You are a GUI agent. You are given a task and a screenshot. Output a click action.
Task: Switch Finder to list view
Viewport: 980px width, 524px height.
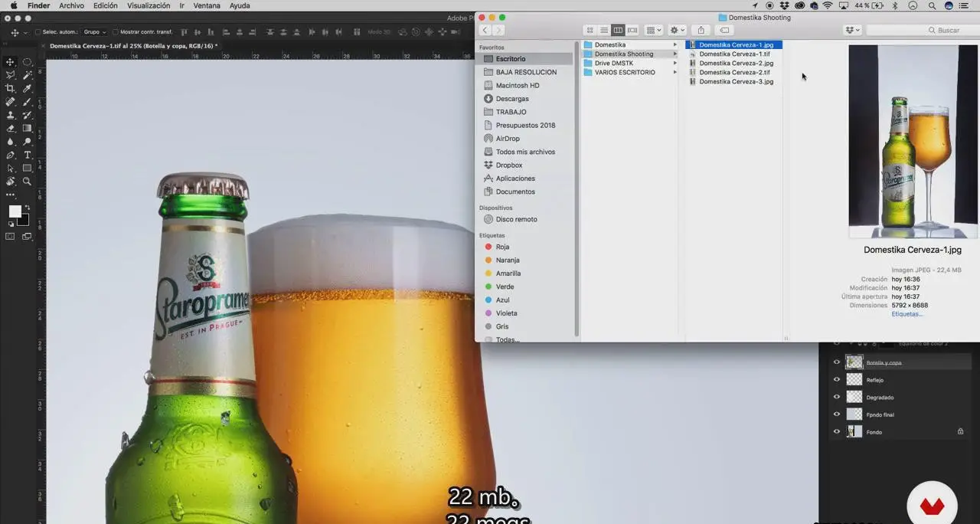click(x=603, y=30)
